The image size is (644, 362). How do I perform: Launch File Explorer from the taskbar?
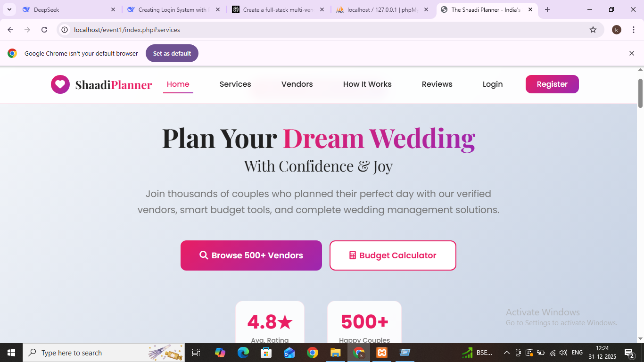point(335,353)
